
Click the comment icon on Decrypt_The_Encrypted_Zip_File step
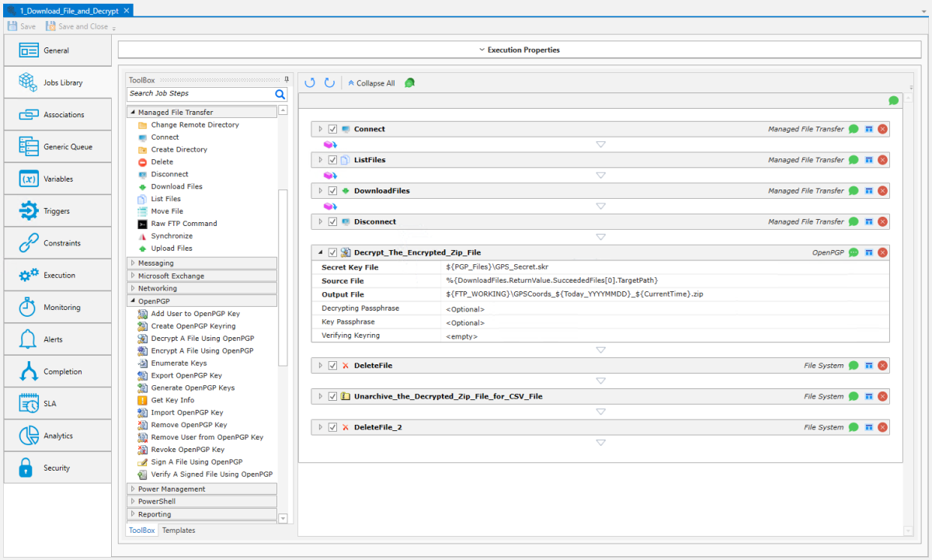click(854, 252)
